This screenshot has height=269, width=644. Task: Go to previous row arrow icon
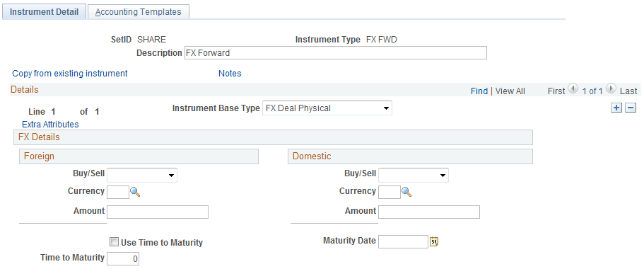click(573, 88)
